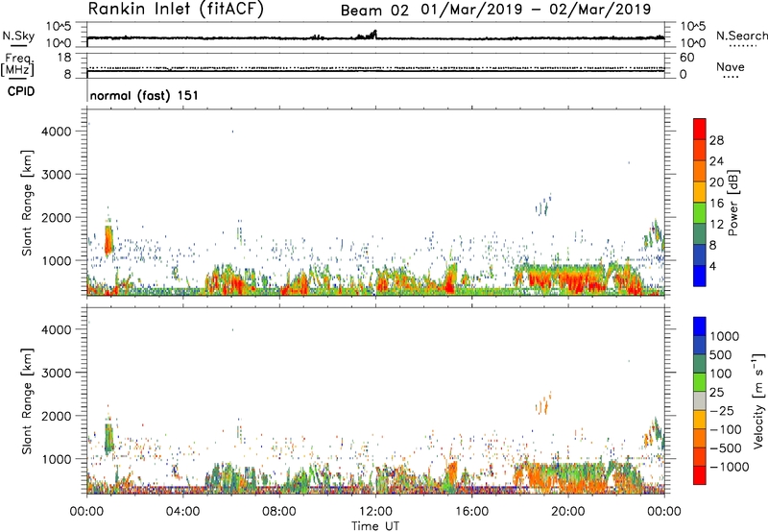Click the '18' tick of frequency axis
This screenshot has height=532, width=768.
click(64, 58)
